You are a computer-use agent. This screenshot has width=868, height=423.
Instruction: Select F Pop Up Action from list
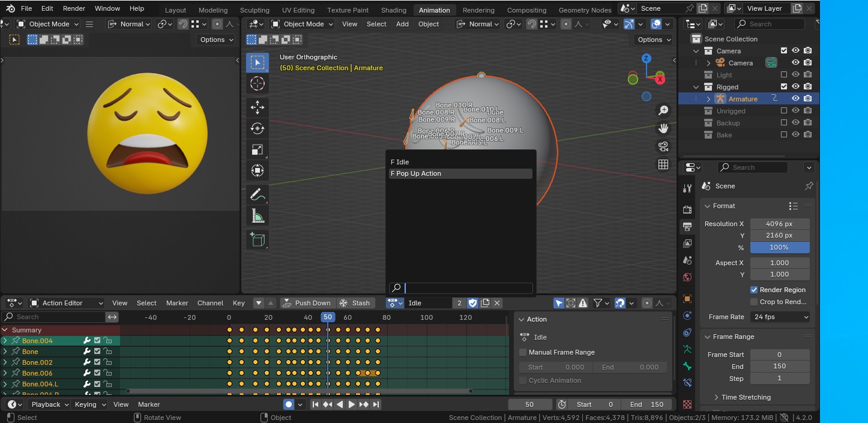(460, 173)
